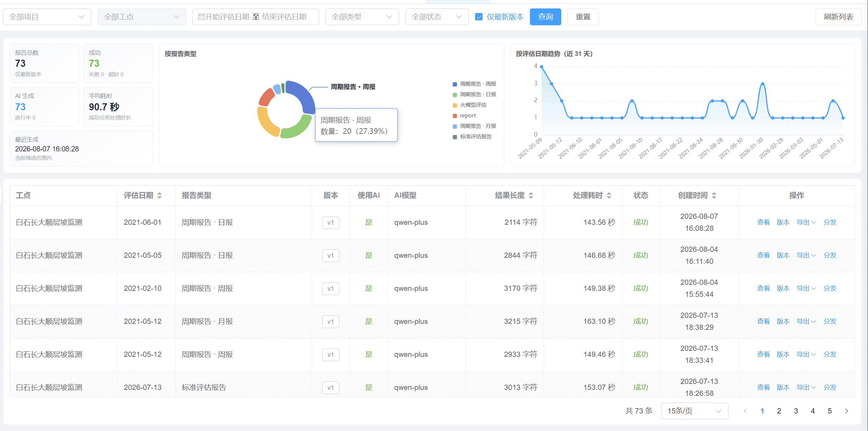Open the 全部类型 type dropdown
Screen dimensions: 868x431
pyautogui.click(x=362, y=17)
